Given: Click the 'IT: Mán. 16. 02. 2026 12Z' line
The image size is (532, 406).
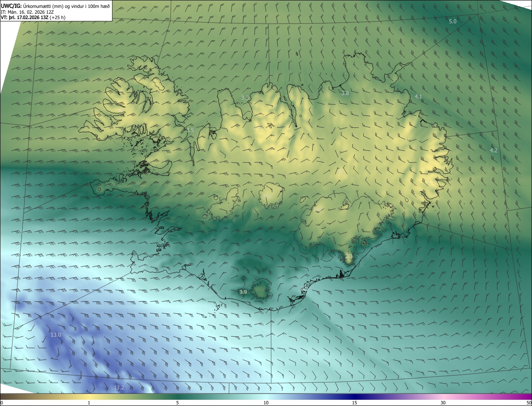Looking at the screenshot, I should click(28, 12).
